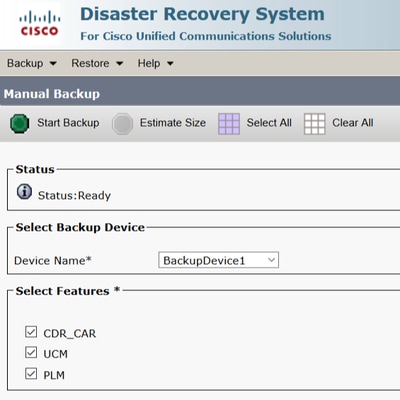Click the Start Backup text label
400x400 pixels.
pos(68,123)
